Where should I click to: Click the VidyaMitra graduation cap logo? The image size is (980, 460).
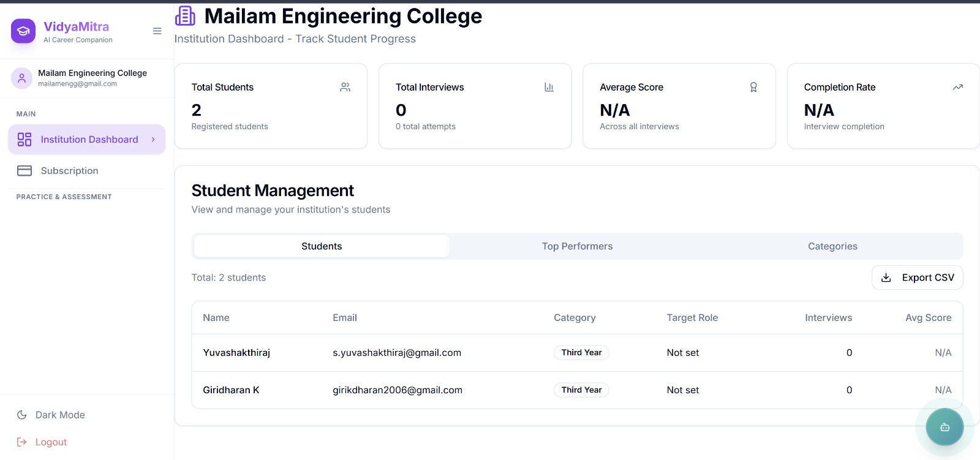tap(23, 31)
